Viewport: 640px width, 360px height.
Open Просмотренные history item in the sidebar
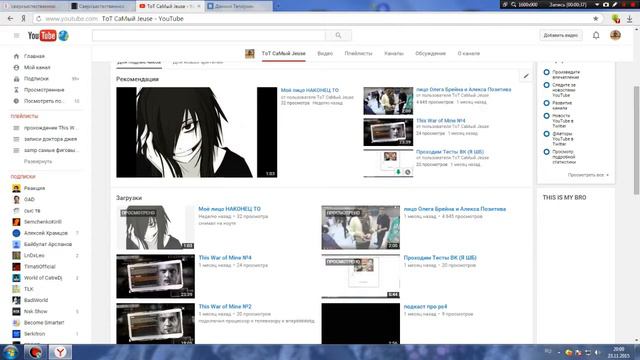(44, 90)
